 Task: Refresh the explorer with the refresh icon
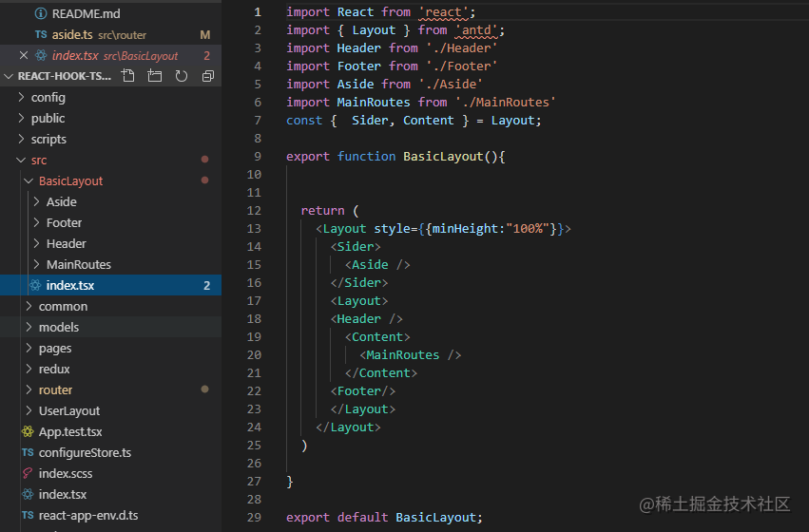181,76
